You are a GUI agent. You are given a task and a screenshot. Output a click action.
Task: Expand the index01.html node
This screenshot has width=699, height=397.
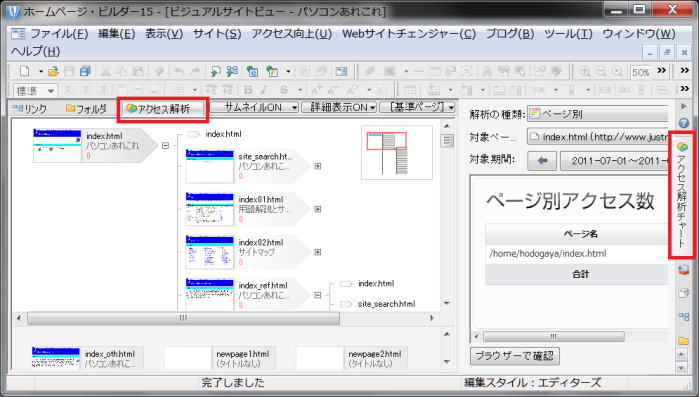click(318, 209)
